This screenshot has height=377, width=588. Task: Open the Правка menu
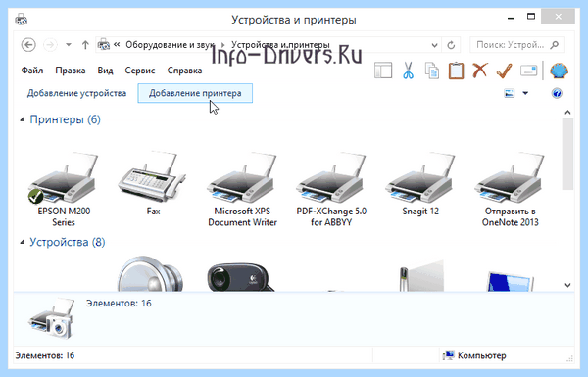click(71, 71)
